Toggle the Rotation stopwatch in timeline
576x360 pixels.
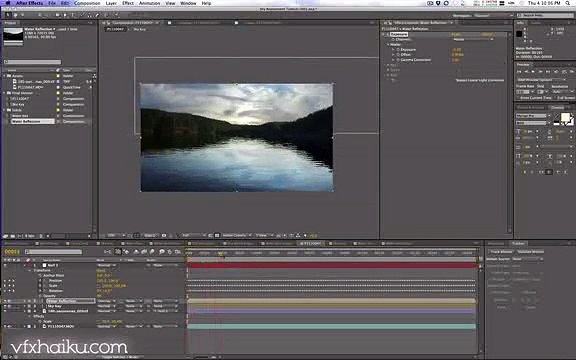click(40, 291)
